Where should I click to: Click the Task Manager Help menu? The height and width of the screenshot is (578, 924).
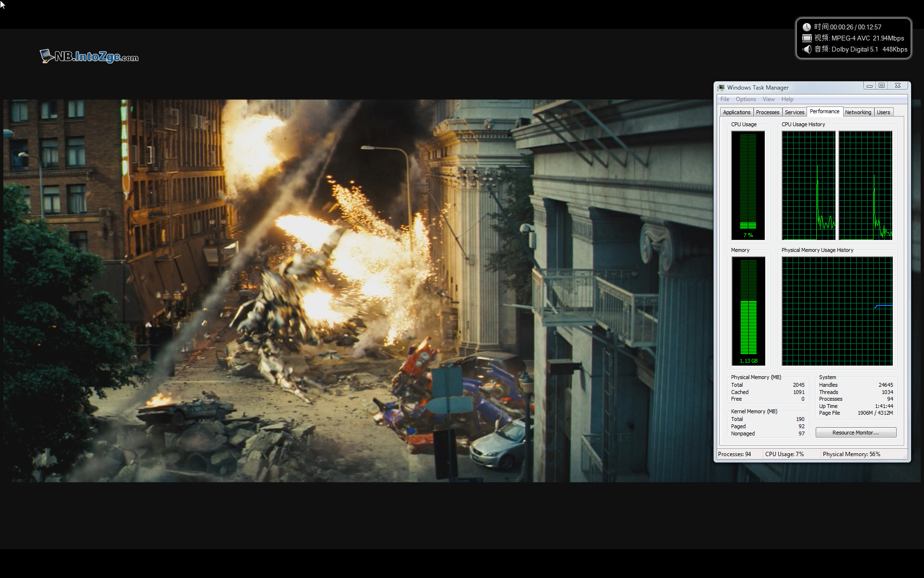coord(787,99)
